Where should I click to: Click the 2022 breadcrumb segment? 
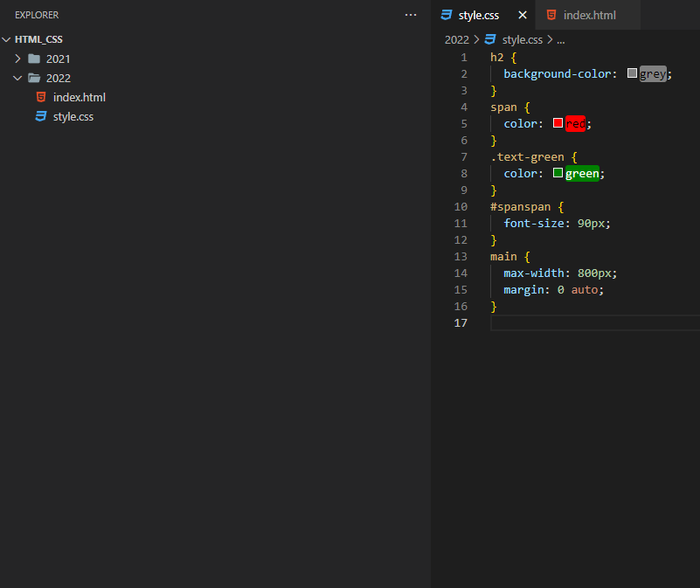(456, 39)
